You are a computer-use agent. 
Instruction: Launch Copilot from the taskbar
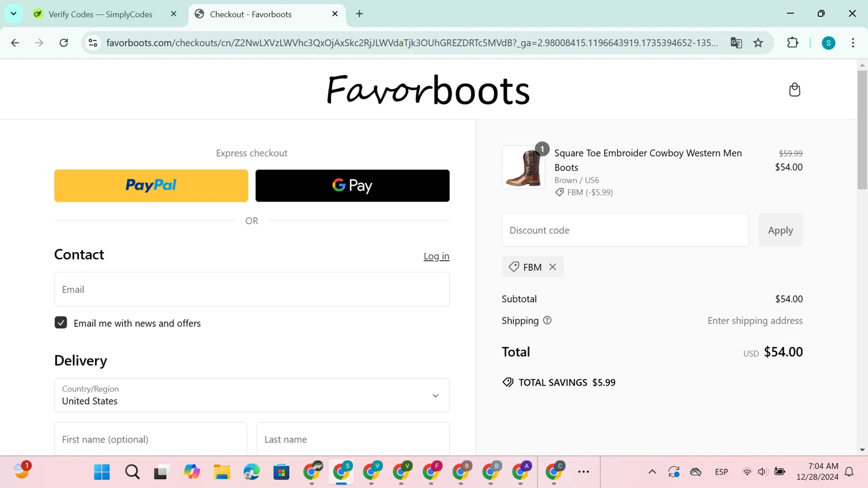tap(192, 472)
